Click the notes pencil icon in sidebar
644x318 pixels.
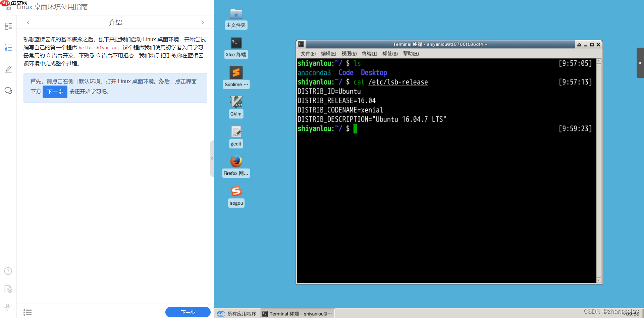(x=8, y=69)
